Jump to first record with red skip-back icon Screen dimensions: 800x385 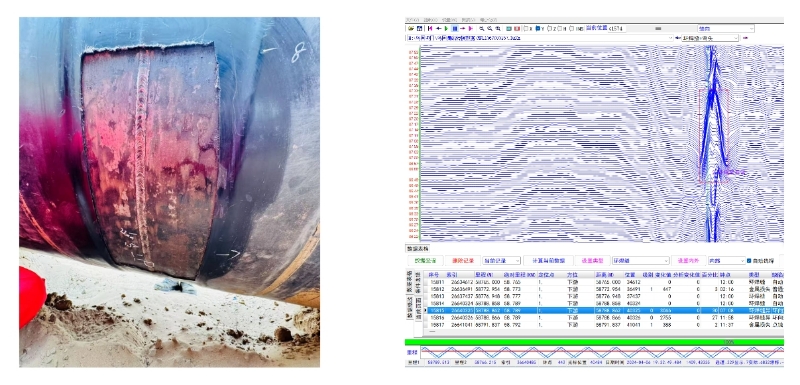(430, 29)
